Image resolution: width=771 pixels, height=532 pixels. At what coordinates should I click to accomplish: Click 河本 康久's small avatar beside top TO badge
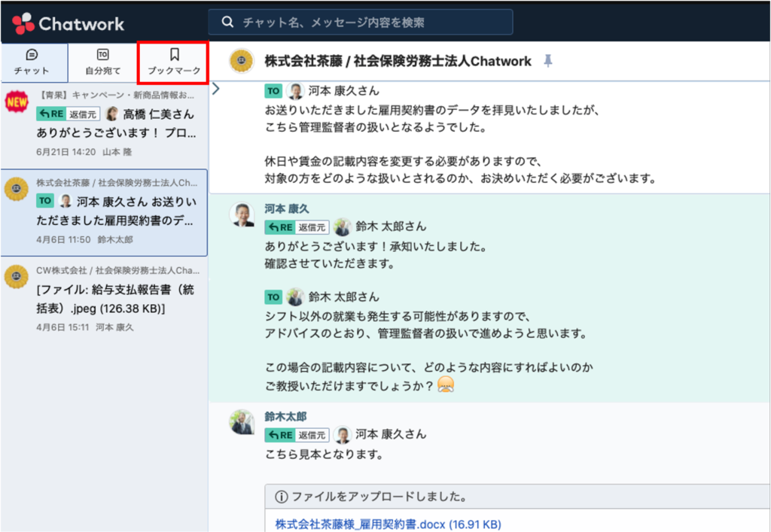pos(295,91)
